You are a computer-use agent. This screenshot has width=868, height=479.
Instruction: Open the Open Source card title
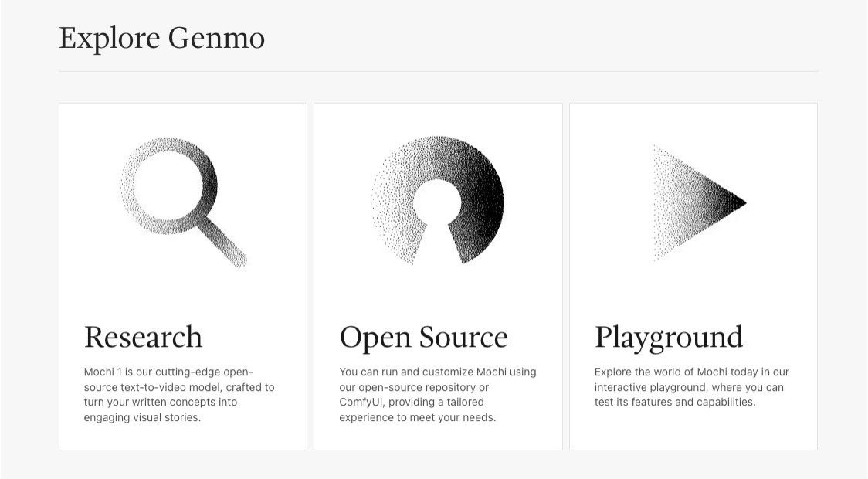(423, 338)
